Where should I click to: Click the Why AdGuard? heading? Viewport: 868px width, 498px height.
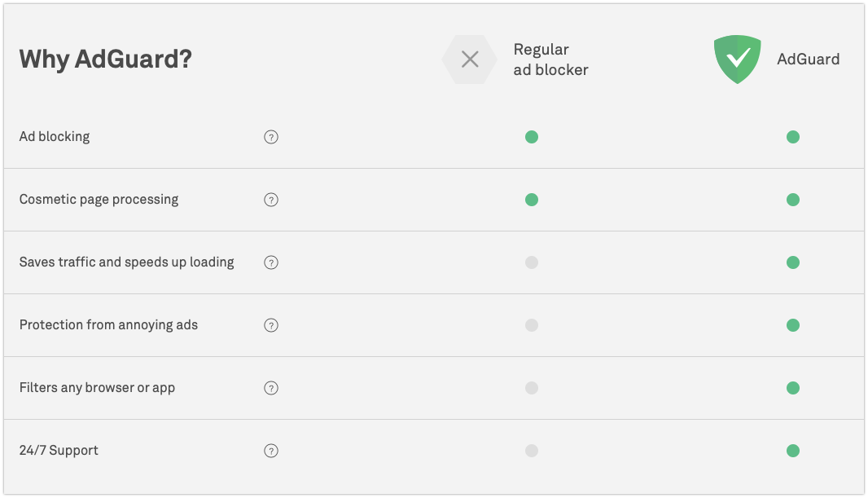[105, 59]
